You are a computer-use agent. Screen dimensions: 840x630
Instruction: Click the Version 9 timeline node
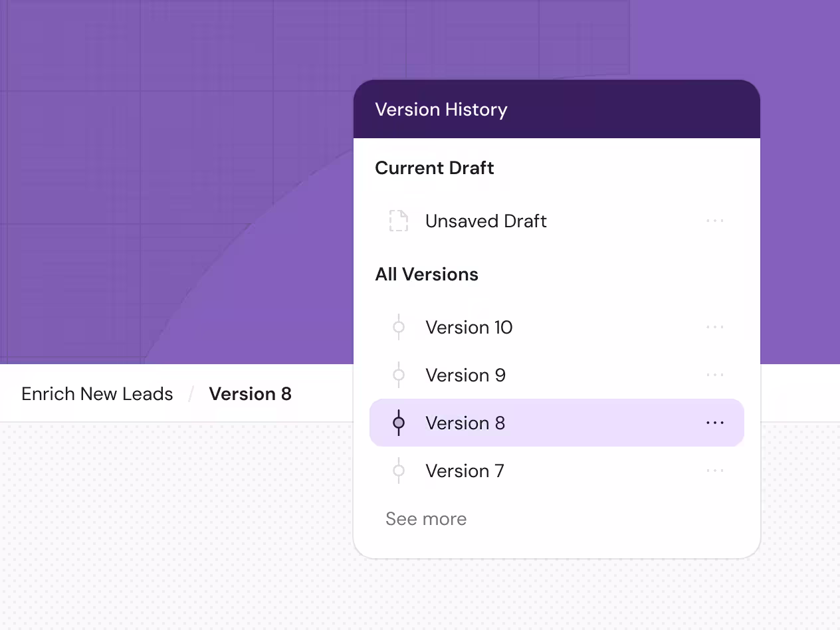point(399,375)
